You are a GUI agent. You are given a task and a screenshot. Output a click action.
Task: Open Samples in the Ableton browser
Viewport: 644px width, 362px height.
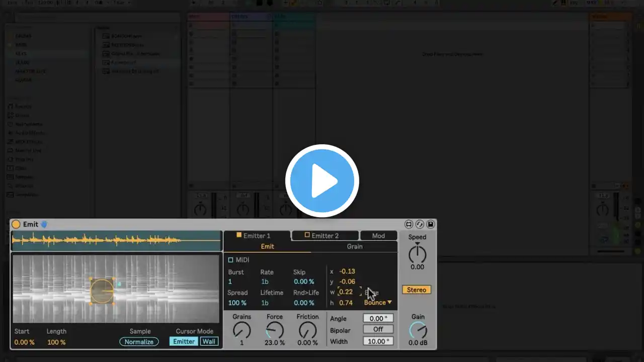(x=23, y=177)
